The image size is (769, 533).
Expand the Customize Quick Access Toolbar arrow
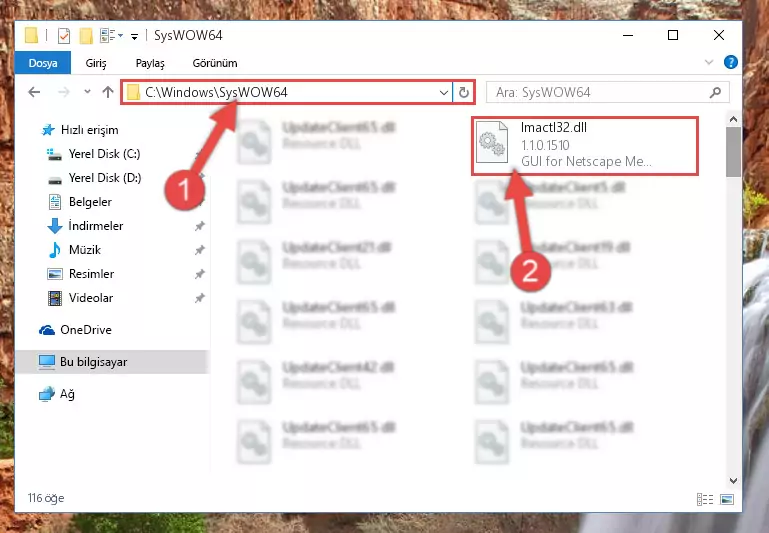134,36
